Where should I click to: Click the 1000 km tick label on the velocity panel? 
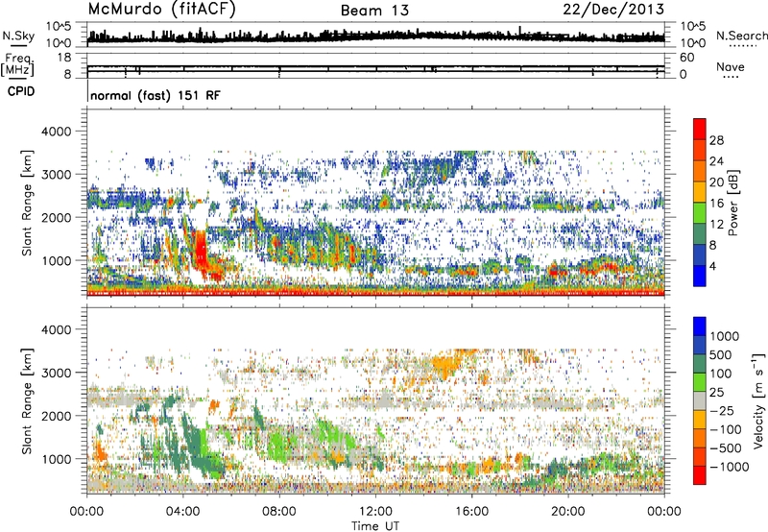pos(56,459)
